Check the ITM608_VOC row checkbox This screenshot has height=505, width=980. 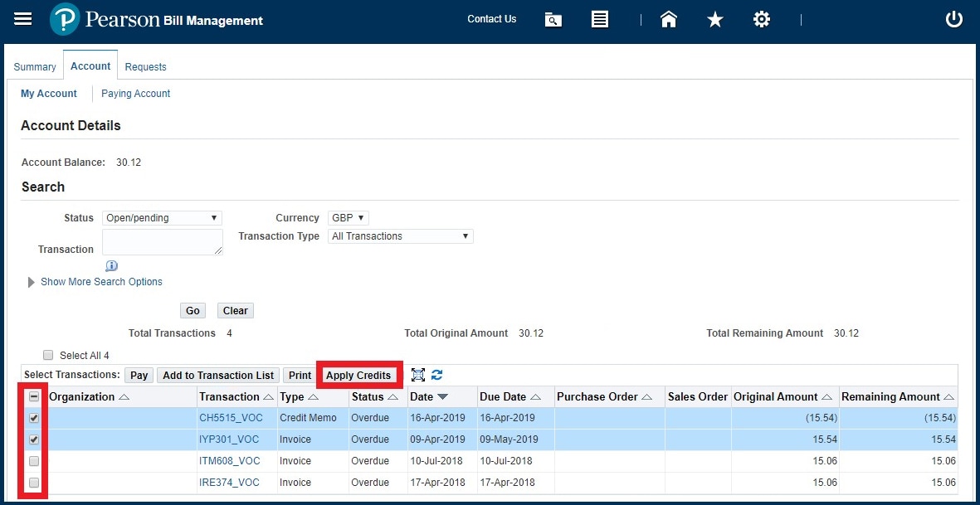tap(34, 461)
